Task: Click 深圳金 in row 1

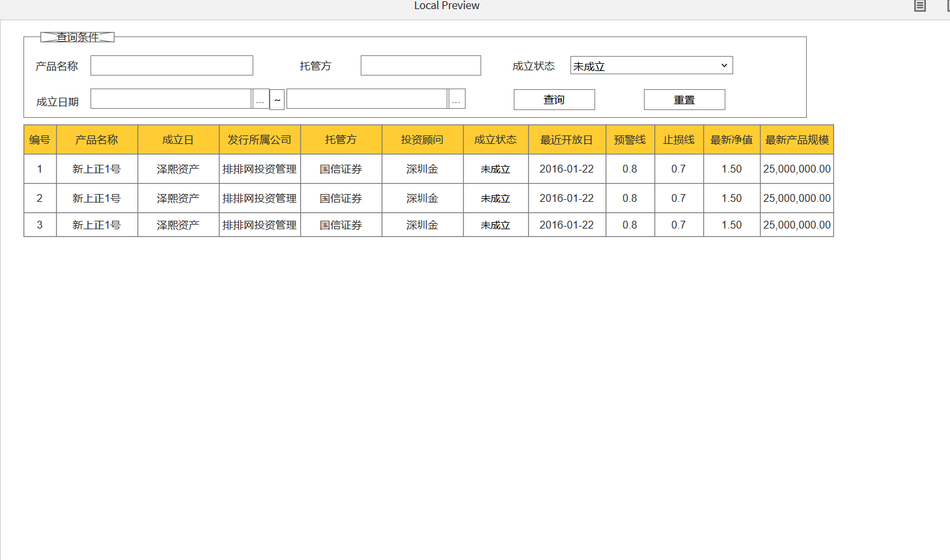Action: [x=423, y=169]
